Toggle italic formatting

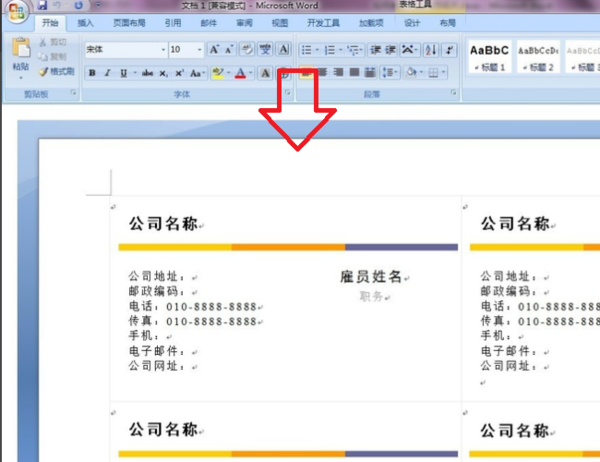tap(108, 73)
